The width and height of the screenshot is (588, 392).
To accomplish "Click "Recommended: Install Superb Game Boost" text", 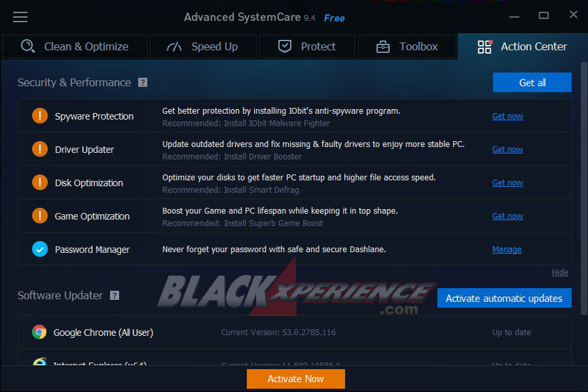I will (x=242, y=223).
